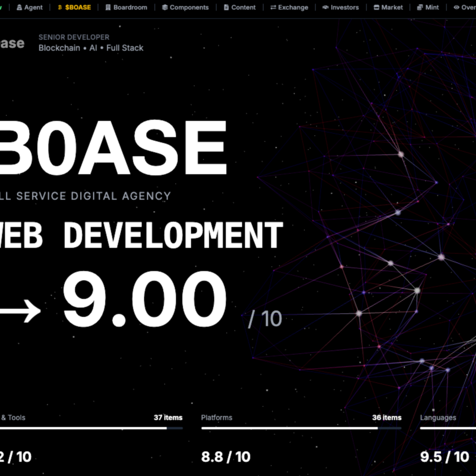Screen dimensions: 476x476
Task: Click the Components layers icon
Action: [x=165, y=8]
